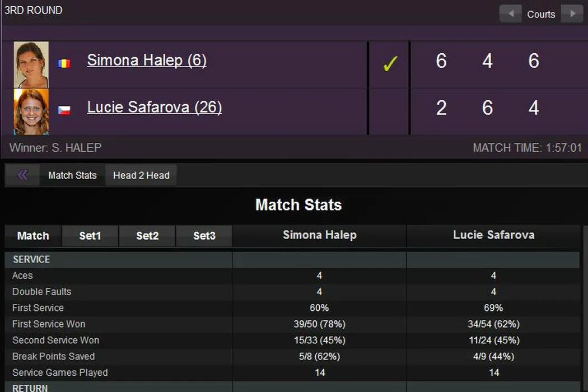This screenshot has width=588, height=392.
Task: Click the Romania flag icon
Action: (x=64, y=63)
